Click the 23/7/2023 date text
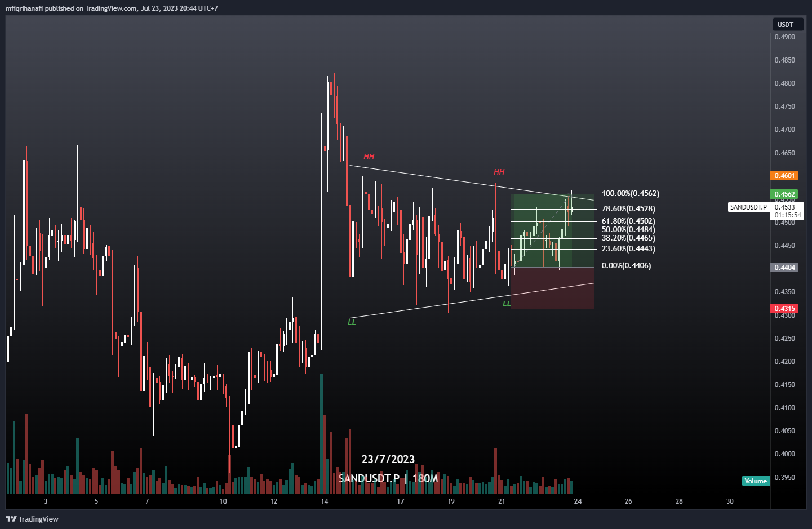This screenshot has width=812, height=529. [x=388, y=459]
